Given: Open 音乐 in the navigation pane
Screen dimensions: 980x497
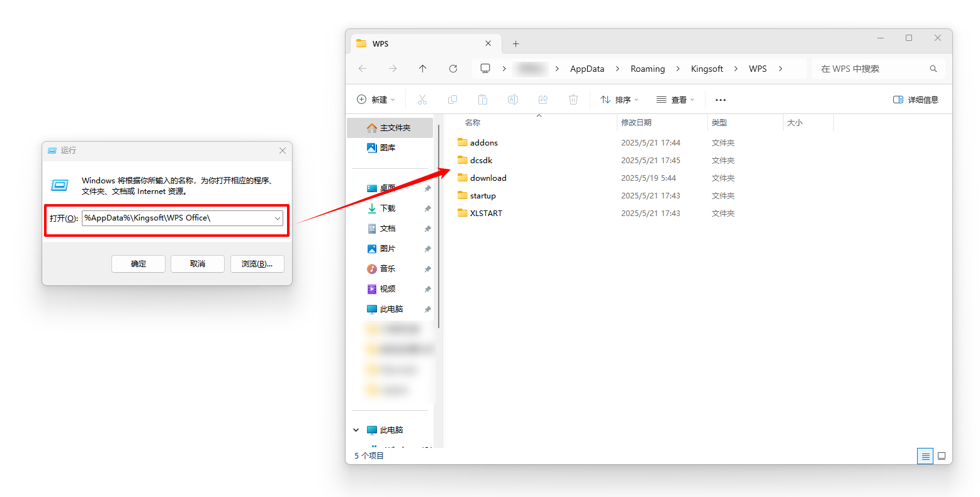Looking at the screenshot, I should coord(388,269).
